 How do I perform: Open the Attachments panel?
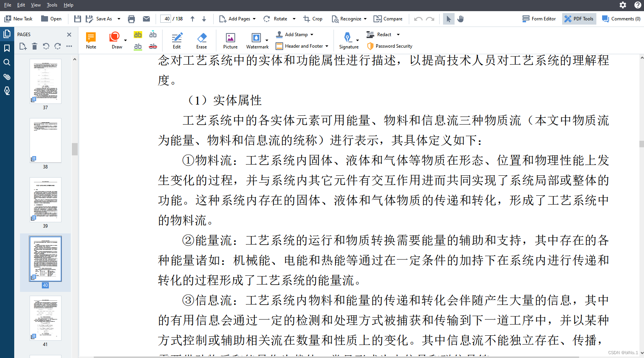[x=7, y=77]
